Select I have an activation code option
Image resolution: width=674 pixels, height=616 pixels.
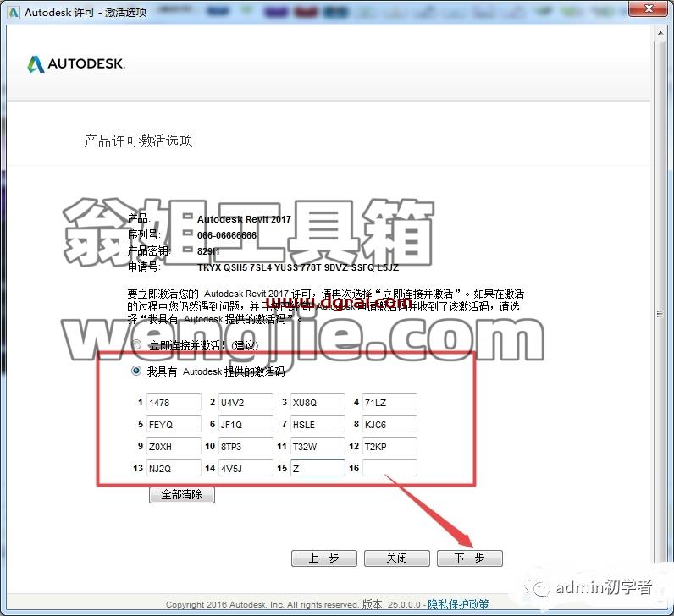[x=136, y=371]
